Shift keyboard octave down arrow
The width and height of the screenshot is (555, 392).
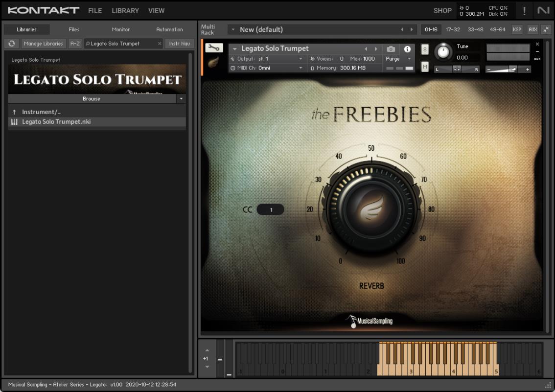click(x=208, y=367)
